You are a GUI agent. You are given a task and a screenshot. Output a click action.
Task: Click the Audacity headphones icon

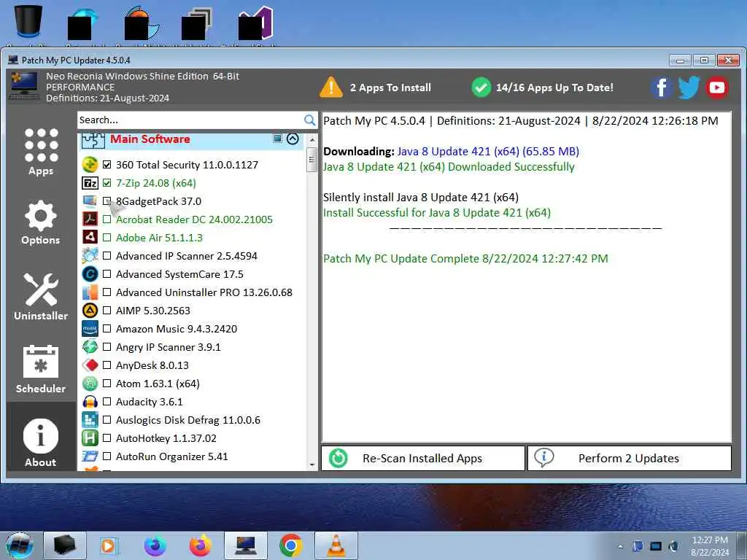pos(90,402)
